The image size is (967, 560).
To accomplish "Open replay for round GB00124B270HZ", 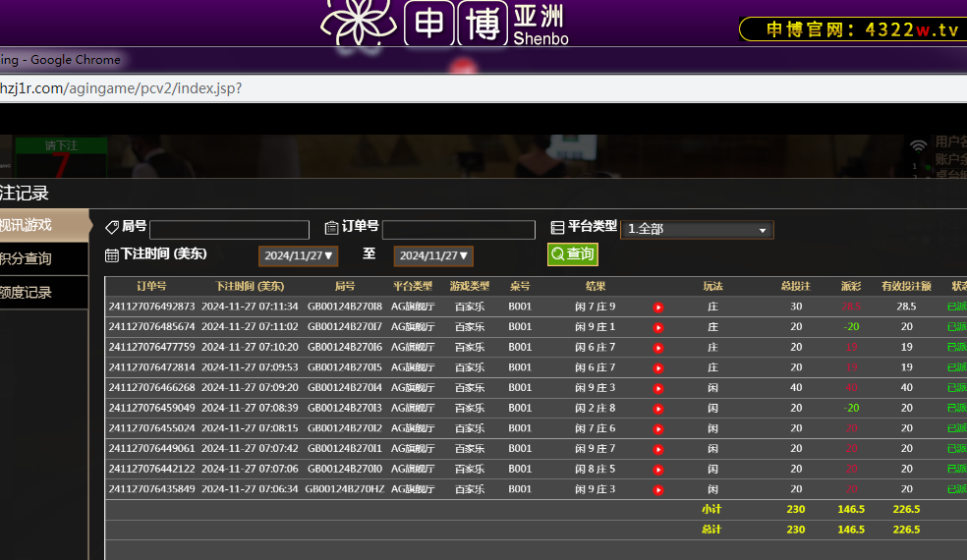I will click(658, 489).
